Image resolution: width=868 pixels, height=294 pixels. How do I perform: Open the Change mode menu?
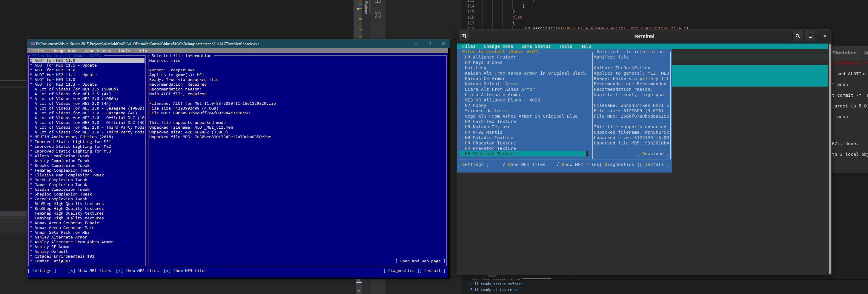[64, 50]
